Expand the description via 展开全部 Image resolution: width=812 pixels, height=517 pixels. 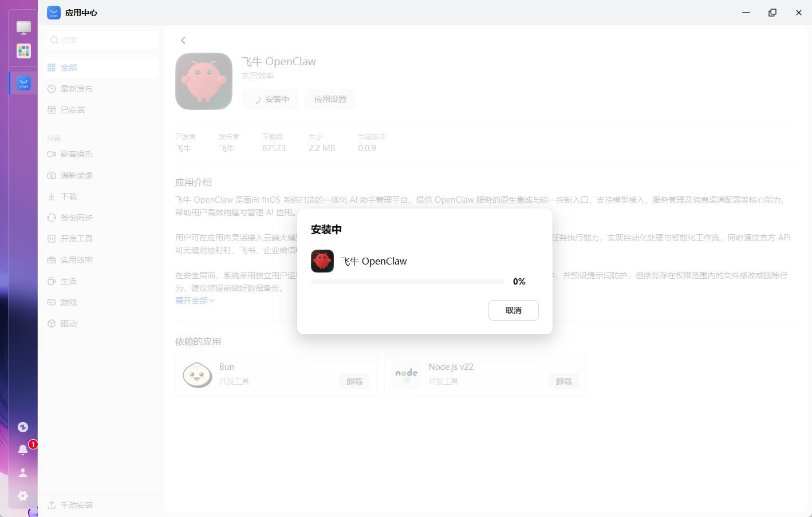(x=195, y=300)
